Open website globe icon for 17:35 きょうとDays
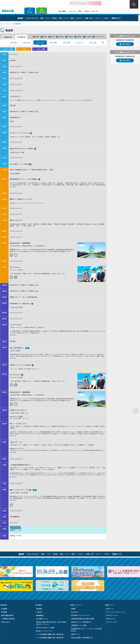 (11, 277)
